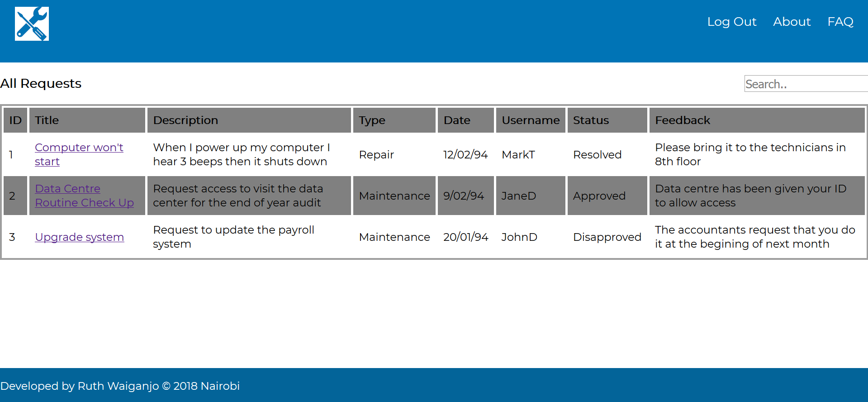The width and height of the screenshot is (868, 402).
Task: Click the Title column header
Action: [x=87, y=120]
